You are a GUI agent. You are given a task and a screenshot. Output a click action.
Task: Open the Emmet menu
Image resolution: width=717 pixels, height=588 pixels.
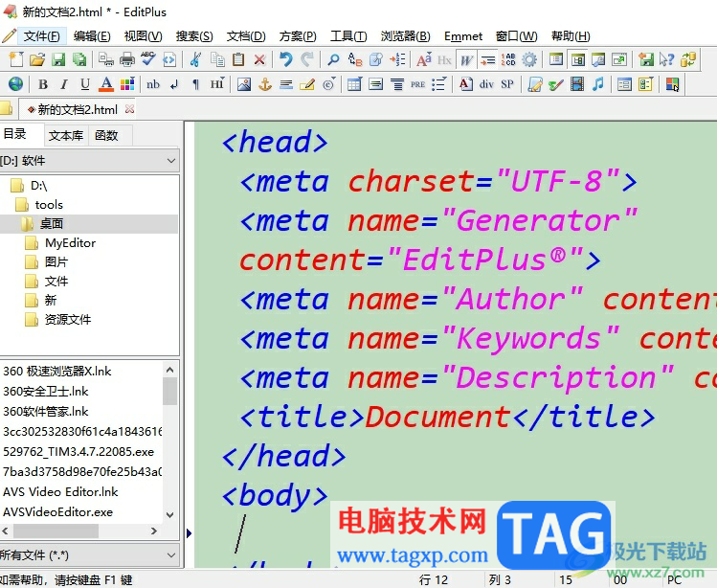[x=463, y=35]
